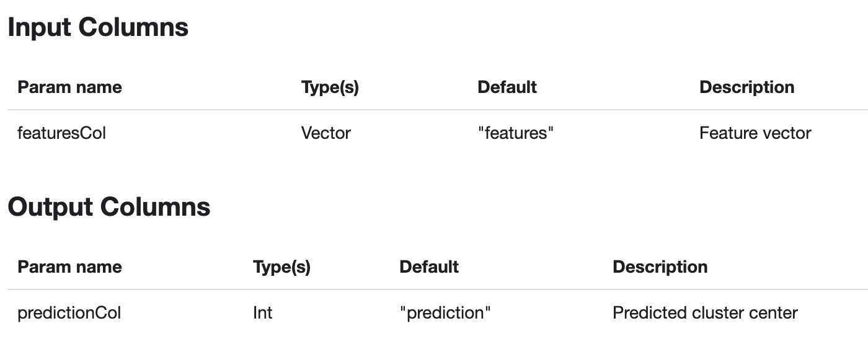
Task: Click the Output Columns heading
Action: (x=108, y=207)
